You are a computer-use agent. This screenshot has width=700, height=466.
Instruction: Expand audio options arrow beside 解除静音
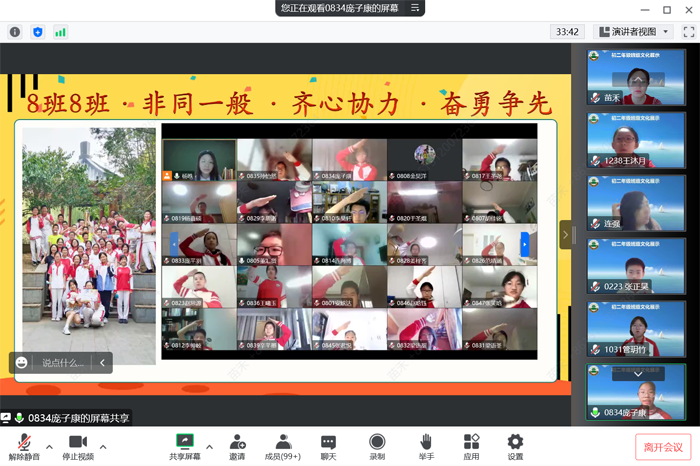click(49, 446)
